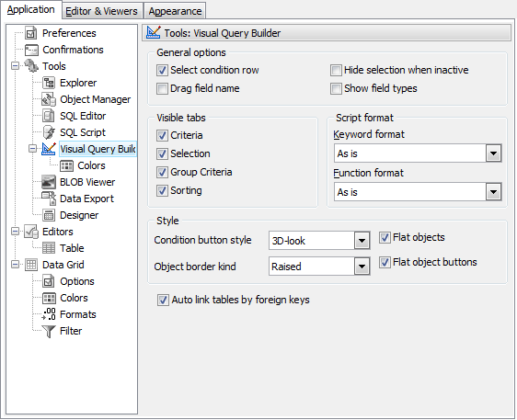Select the Filter funnel icon
The image size is (517, 420).
pyautogui.click(x=49, y=331)
